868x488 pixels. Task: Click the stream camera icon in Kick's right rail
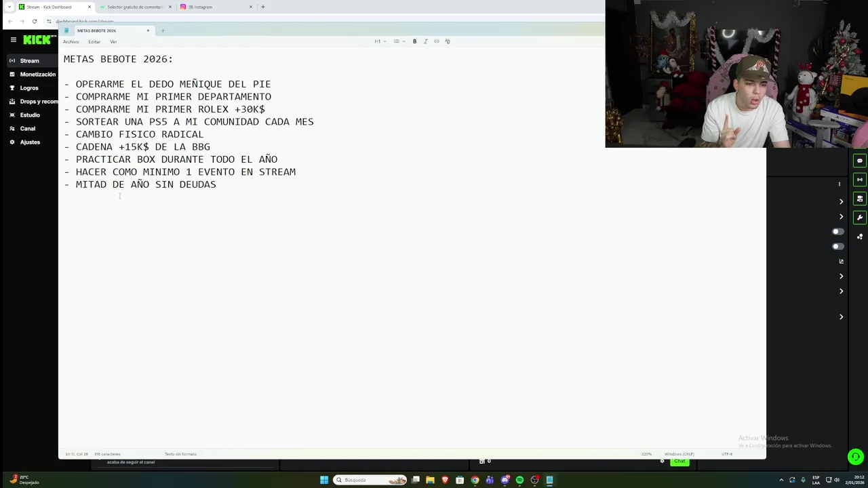860,199
